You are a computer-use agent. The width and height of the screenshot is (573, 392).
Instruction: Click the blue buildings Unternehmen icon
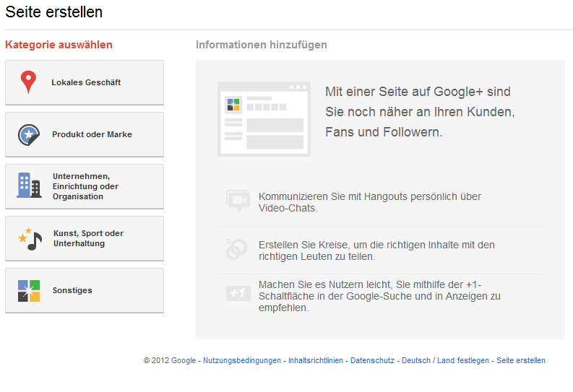click(x=29, y=185)
